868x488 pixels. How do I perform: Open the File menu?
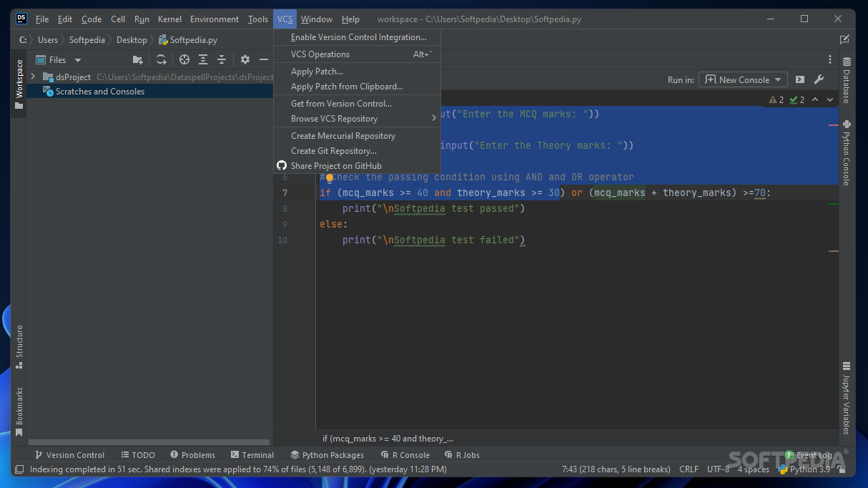[x=42, y=19]
